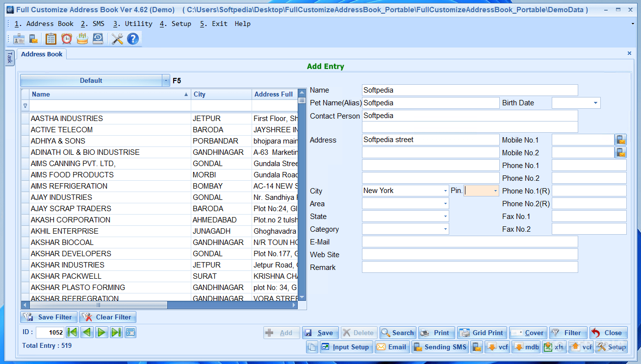The image size is (641, 364).
Task: Open the birthday cake reminder icon
Action: [x=82, y=38]
